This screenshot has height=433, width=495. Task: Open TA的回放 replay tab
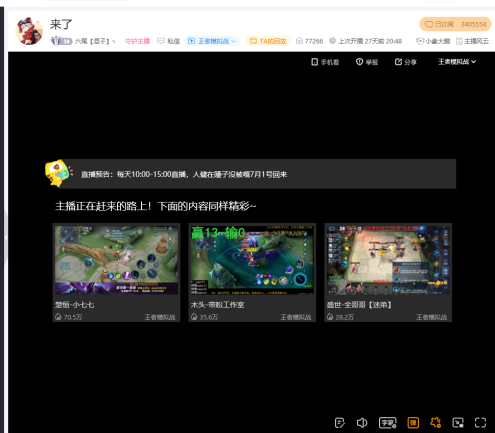tap(268, 41)
